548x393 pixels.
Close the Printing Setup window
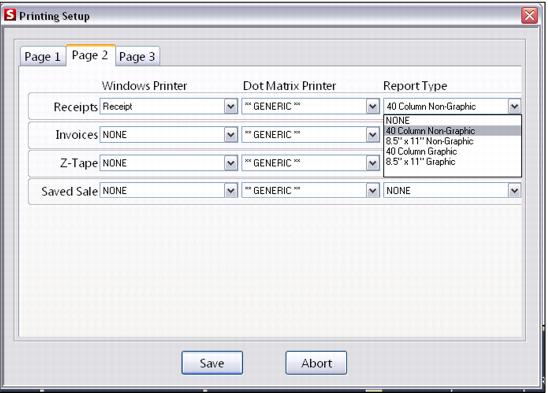click(x=529, y=16)
